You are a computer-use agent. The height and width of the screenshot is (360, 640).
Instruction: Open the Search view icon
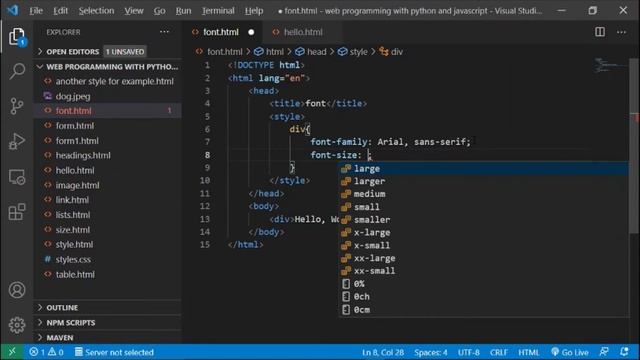point(17,71)
